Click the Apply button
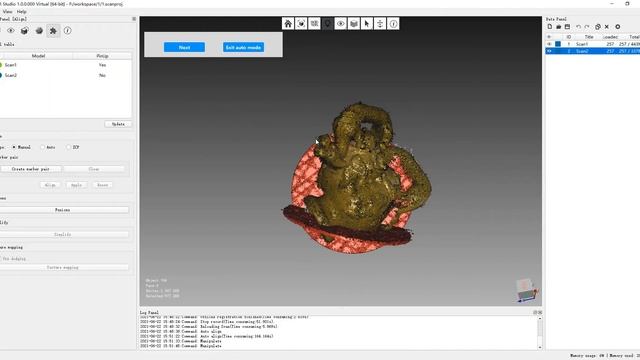640x360 pixels. pos(76,185)
